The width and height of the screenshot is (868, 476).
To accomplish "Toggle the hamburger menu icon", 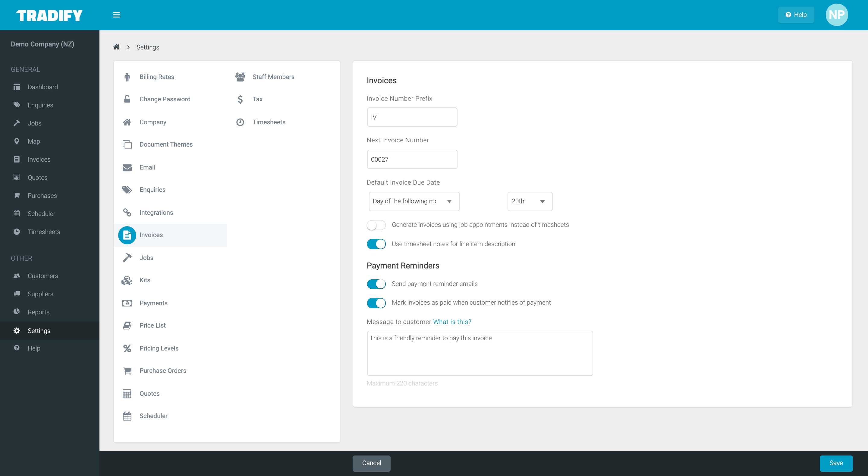I will point(117,15).
